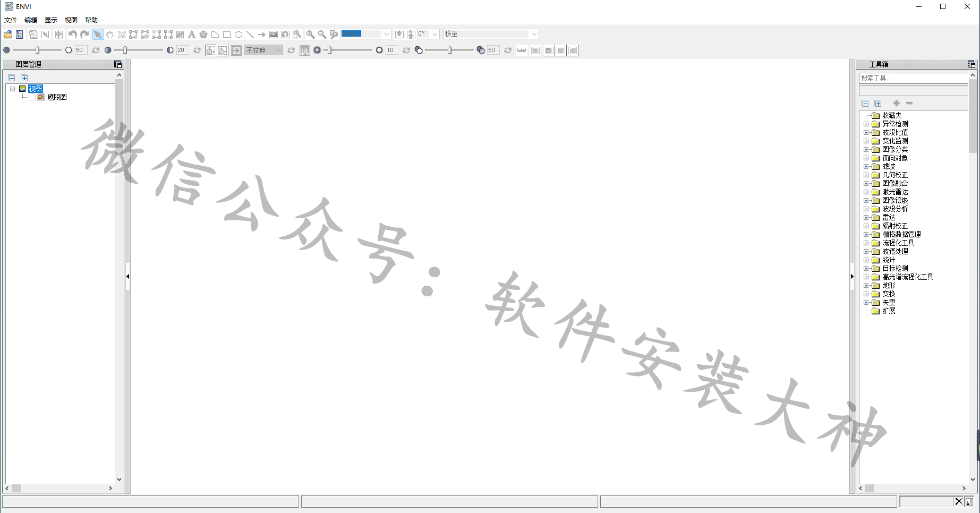The width and height of the screenshot is (980, 513).
Task: Collapse all toolbox folders button
Action: point(865,104)
